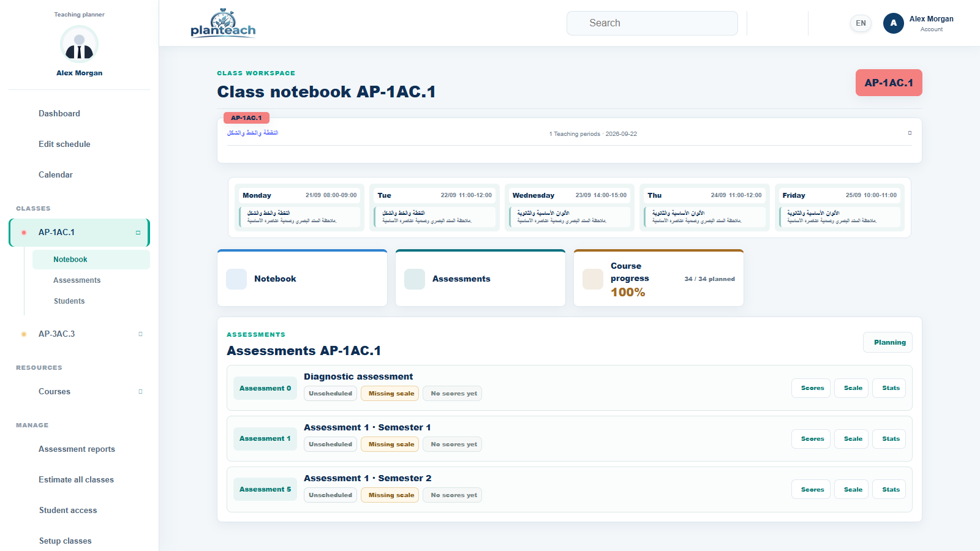
Task: Select Monday 21/09 schedule card
Action: pos(300,208)
